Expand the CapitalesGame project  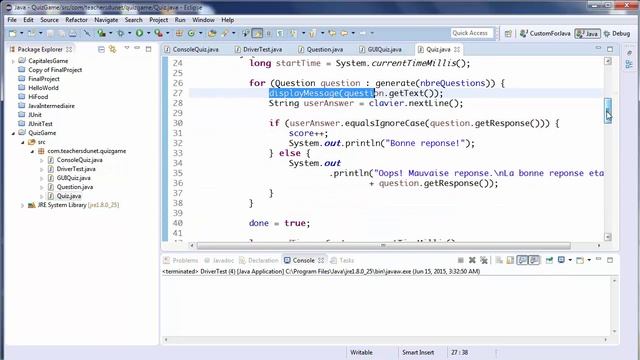click(x=13, y=61)
